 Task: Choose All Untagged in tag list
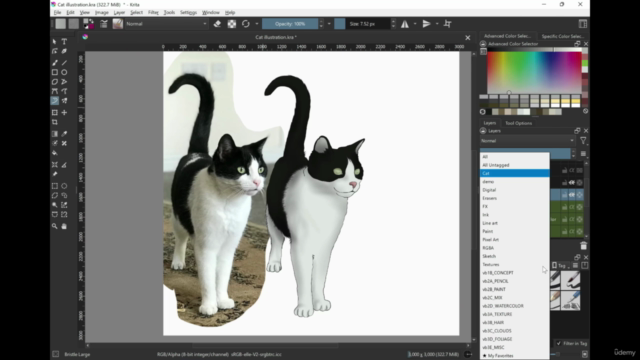pos(515,165)
